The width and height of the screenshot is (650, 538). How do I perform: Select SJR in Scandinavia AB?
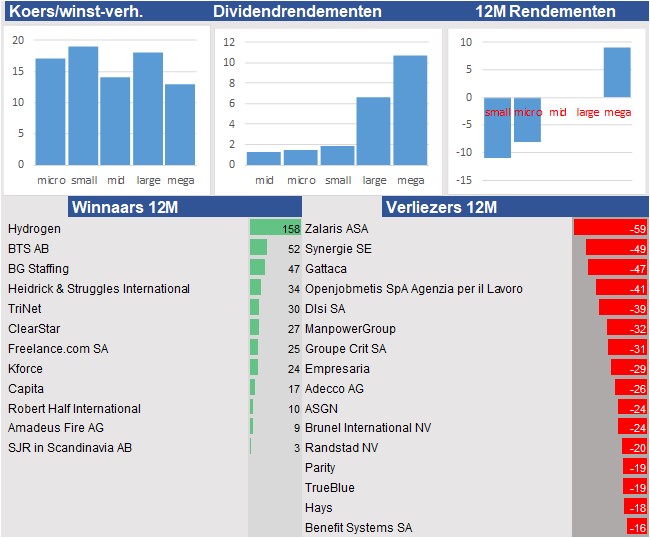[x=70, y=448]
